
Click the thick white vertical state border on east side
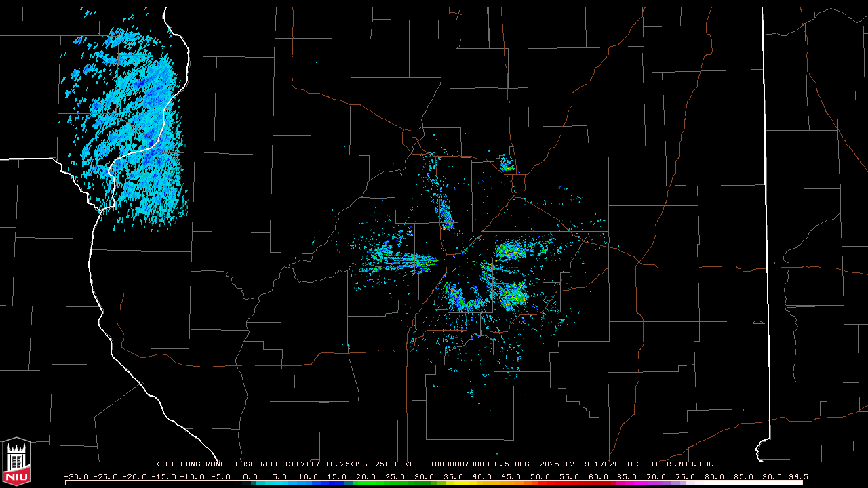(766, 203)
